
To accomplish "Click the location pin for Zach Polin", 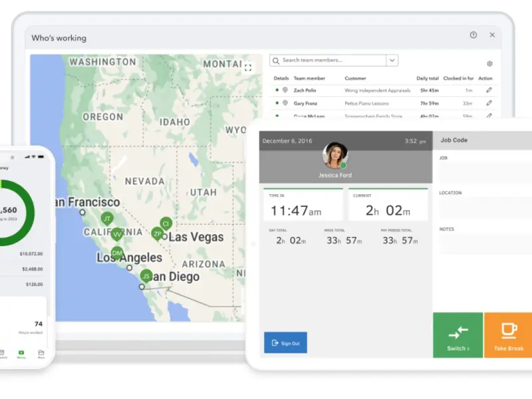I will tap(285, 90).
